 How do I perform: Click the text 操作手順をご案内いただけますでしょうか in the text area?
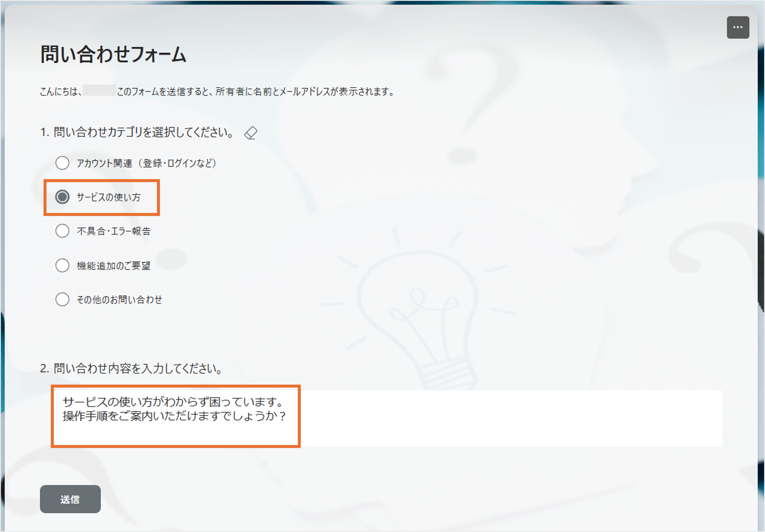tap(174, 416)
